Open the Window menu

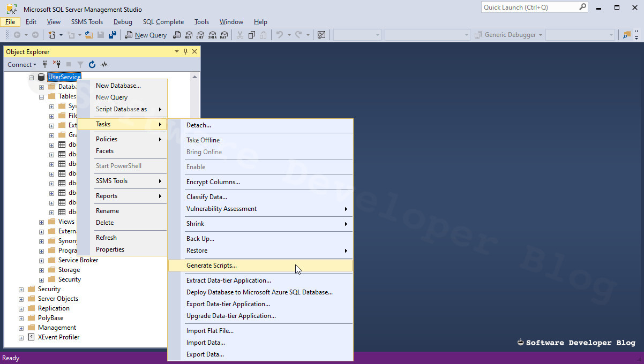tap(231, 22)
